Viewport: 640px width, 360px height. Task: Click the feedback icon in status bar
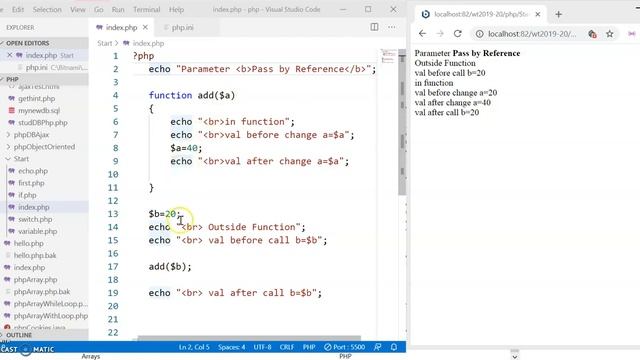pos(378,347)
